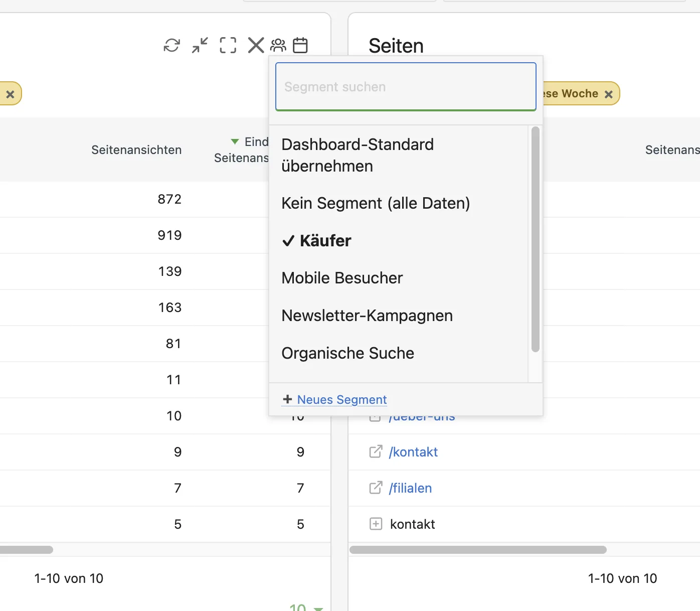Click the segment list vertical scrollbar
The image size is (700, 611).
(x=536, y=239)
